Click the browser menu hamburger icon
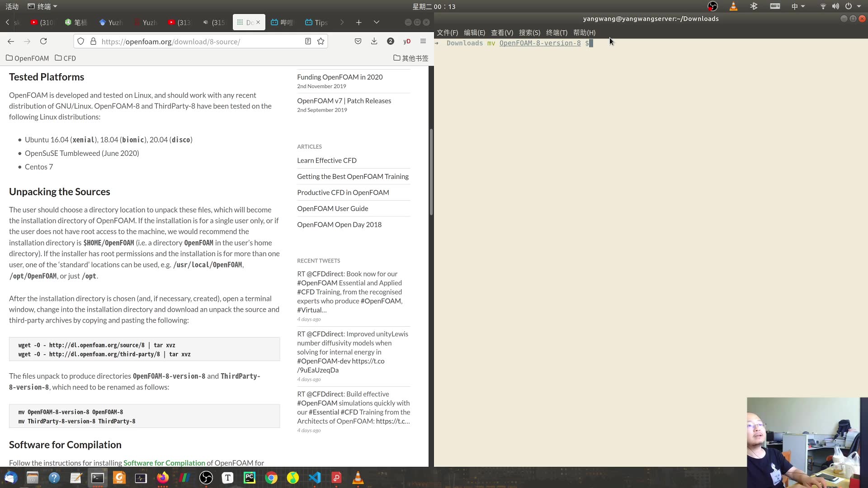This screenshot has width=868, height=488. pos(423,41)
